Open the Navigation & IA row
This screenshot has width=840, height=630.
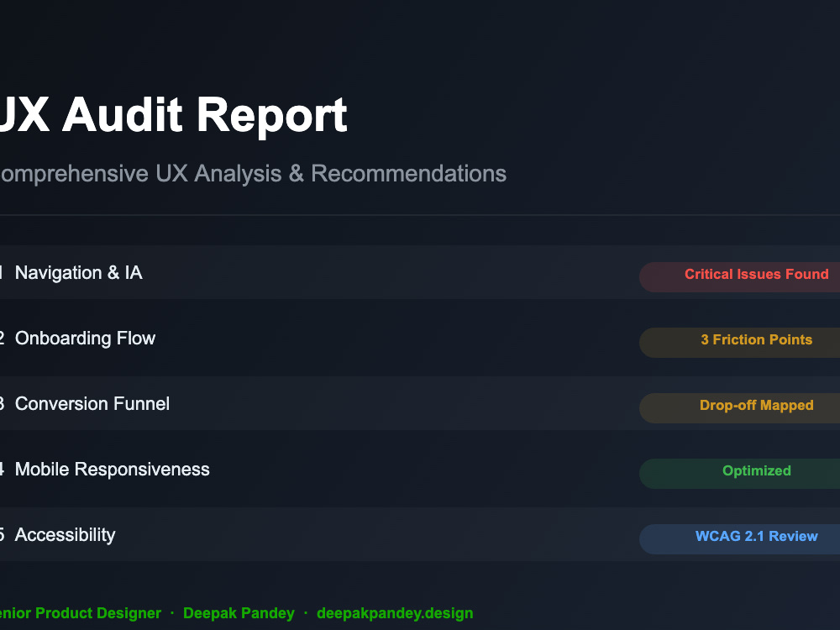coord(420,273)
